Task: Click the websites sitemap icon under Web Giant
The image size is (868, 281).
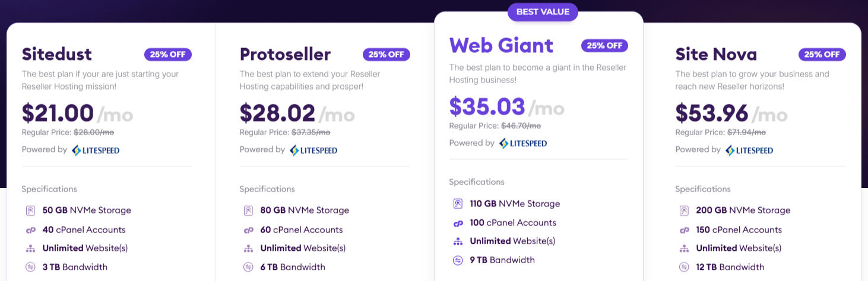Action: [458, 241]
